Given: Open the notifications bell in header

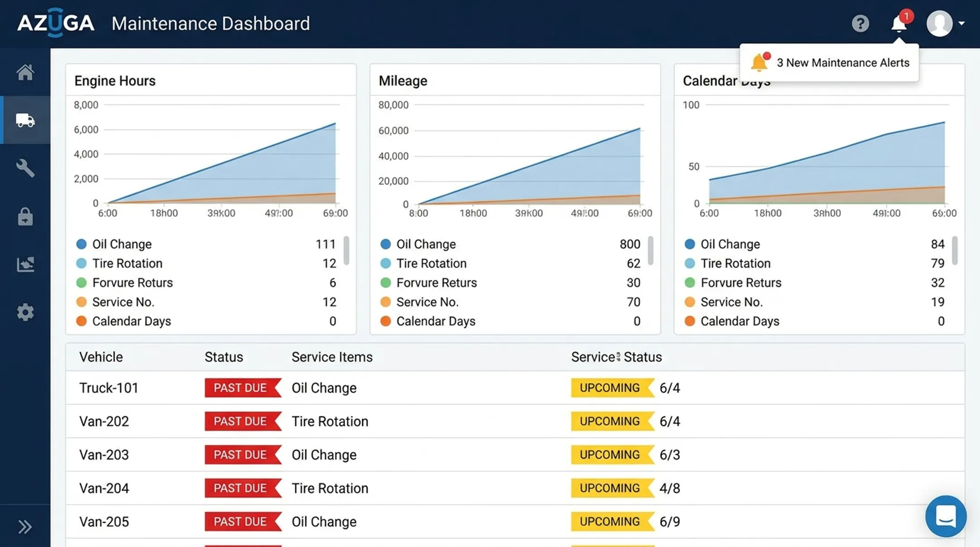Looking at the screenshot, I should (x=899, y=23).
